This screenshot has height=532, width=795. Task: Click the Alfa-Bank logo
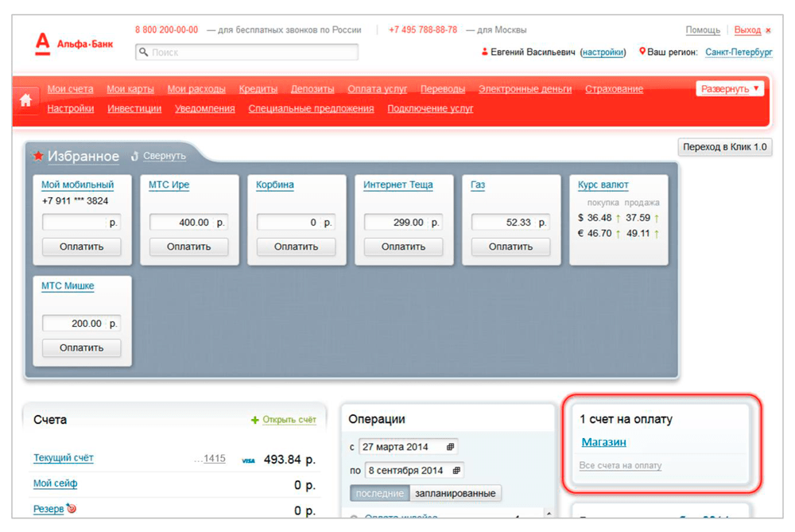(74, 44)
